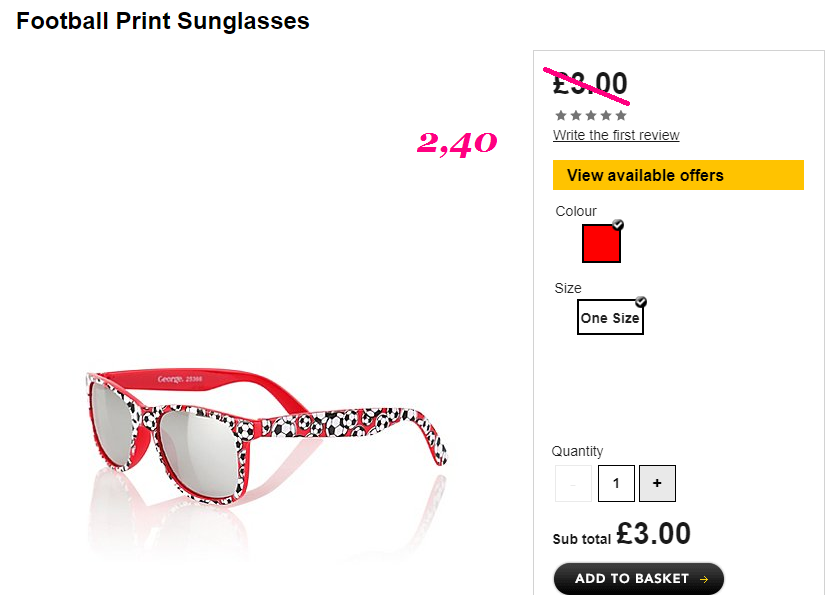Screen dimensions: 833x595
Task: Click the checkmark badge on One Size
Action: 641,302
